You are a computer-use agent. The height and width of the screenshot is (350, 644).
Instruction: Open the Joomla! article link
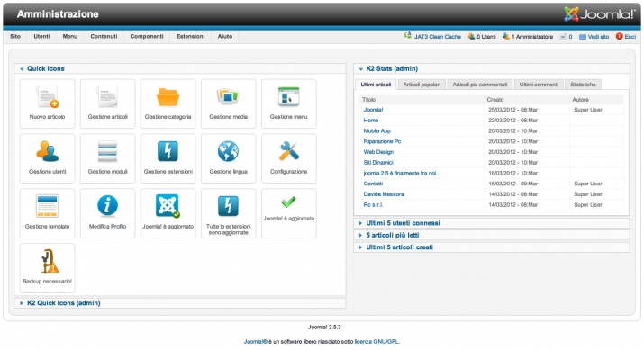(373, 110)
